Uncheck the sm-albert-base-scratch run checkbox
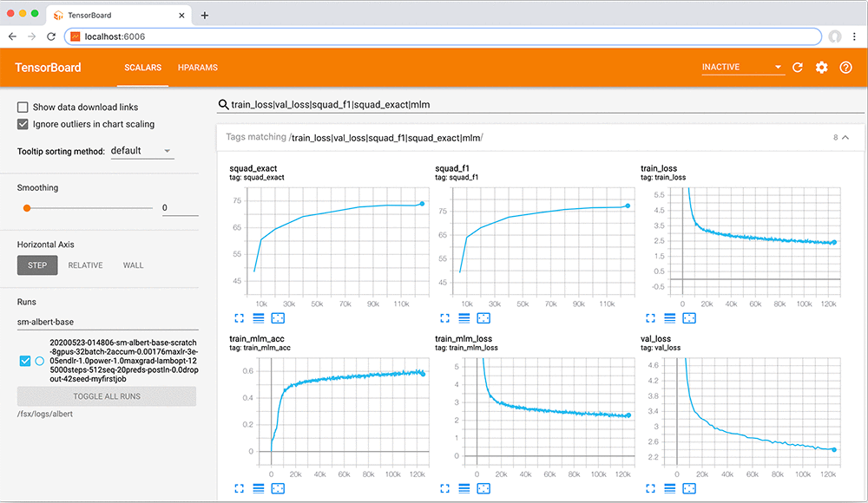 click(x=25, y=361)
